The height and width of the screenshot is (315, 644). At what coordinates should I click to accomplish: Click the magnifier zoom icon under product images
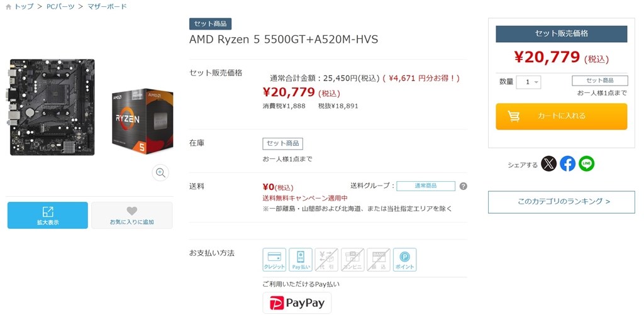coord(160,172)
